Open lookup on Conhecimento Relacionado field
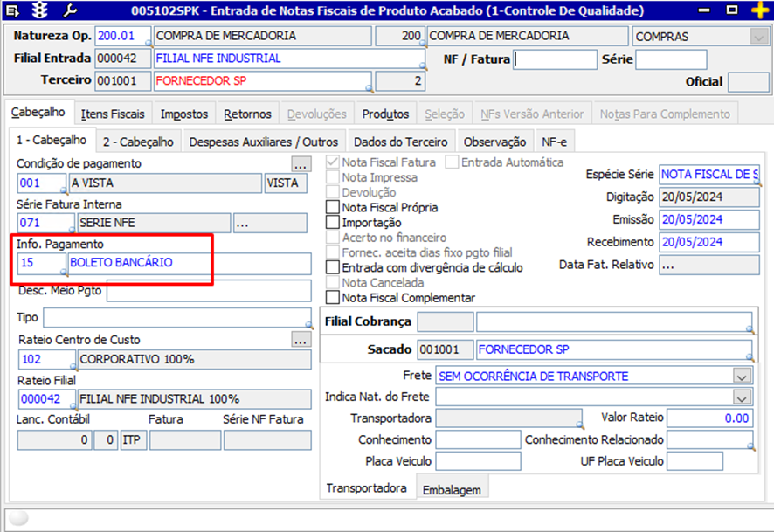 click(x=750, y=446)
